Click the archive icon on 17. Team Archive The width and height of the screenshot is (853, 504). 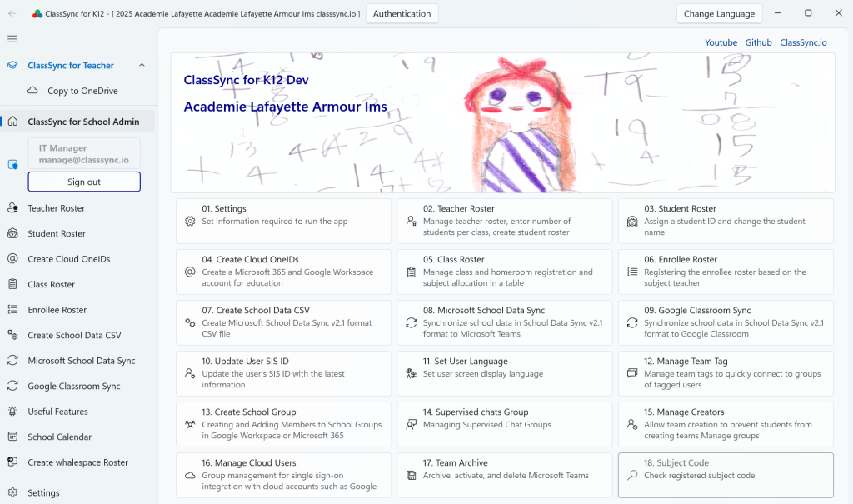(412, 475)
